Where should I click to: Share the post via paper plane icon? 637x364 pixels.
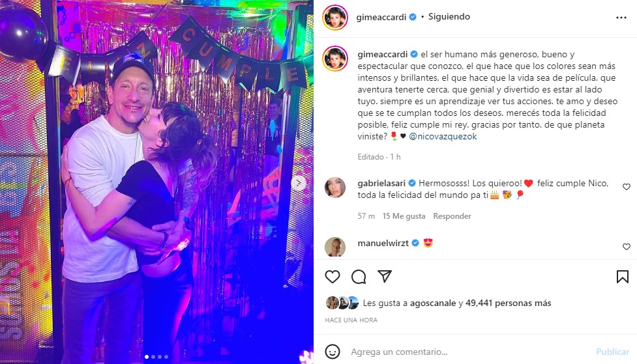[384, 276]
